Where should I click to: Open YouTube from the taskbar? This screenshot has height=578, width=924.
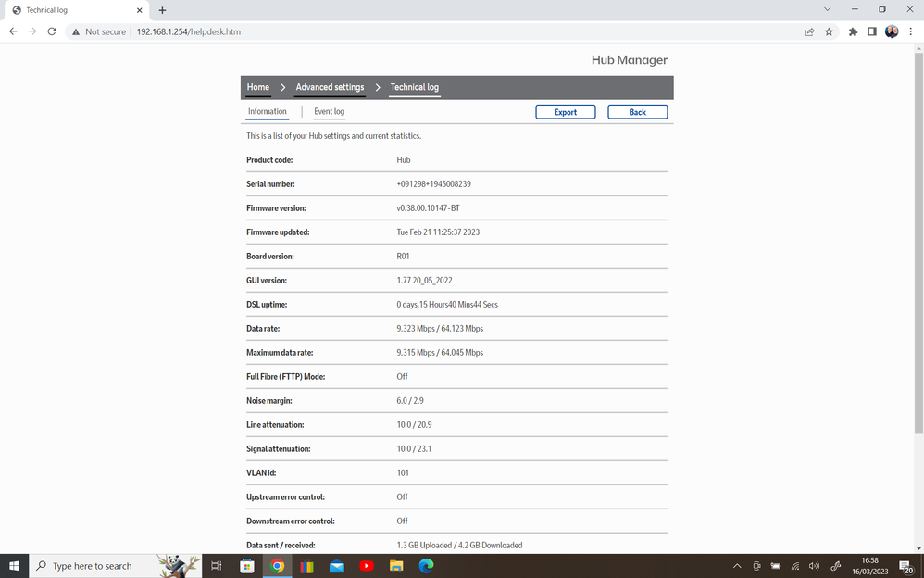click(x=367, y=566)
